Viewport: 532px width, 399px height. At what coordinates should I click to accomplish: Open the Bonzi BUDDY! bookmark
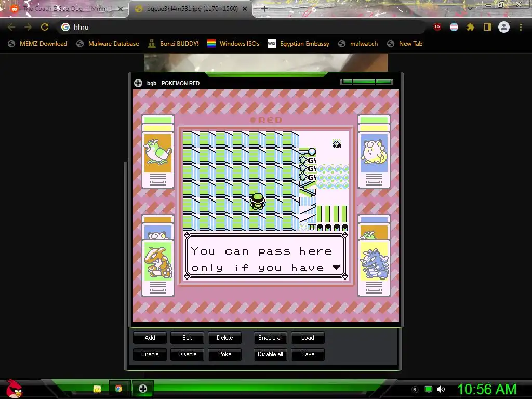173,44
